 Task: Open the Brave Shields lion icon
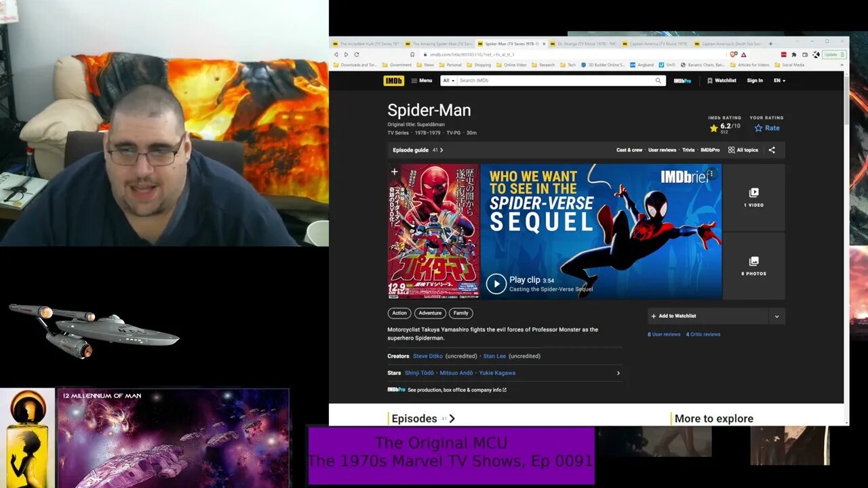[733, 54]
